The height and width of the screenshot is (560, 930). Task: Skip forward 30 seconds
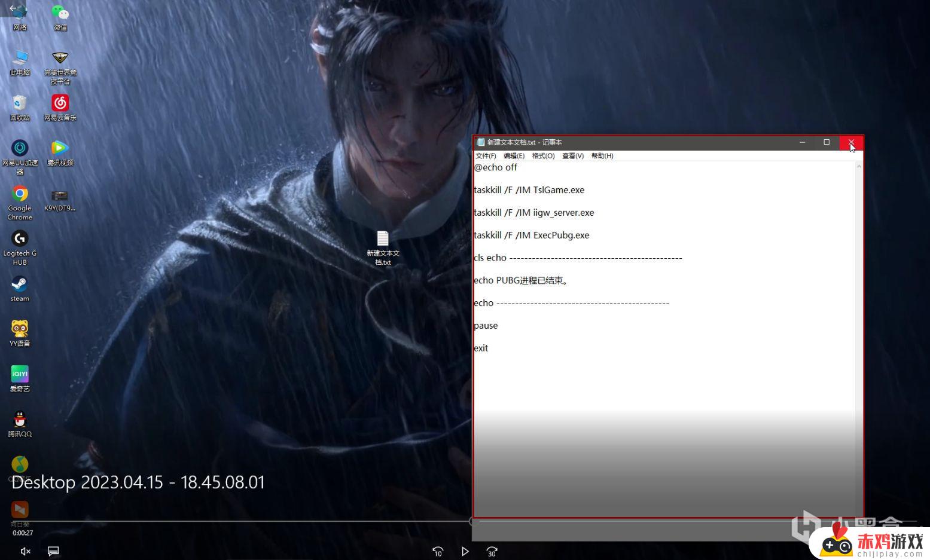492,552
